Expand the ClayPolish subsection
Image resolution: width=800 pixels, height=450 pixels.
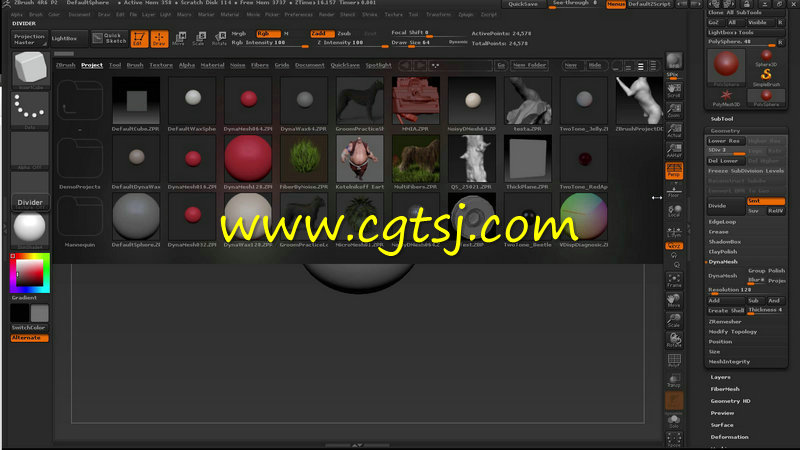722,252
